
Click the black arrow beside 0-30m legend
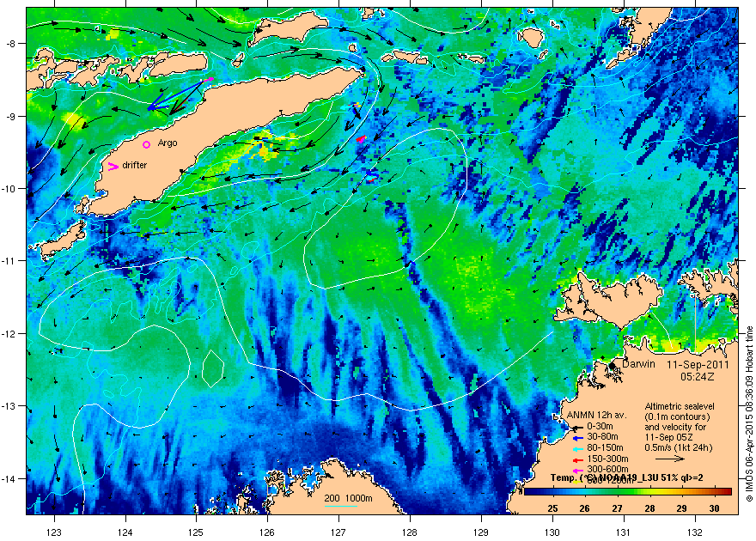[x=577, y=428]
